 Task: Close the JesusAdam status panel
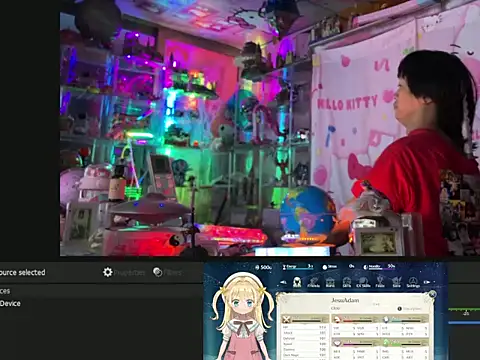[x=432, y=294]
